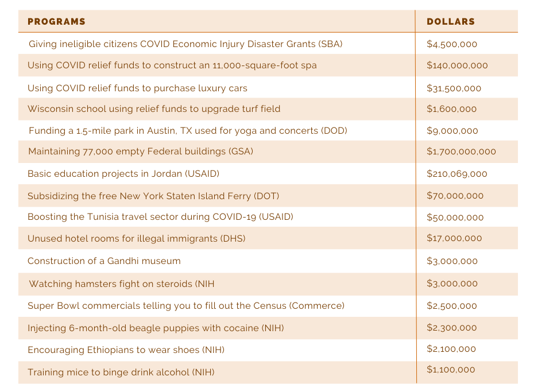Select the 11,000-square-foot spa program text
534x392 pixels.
click(172, 65)
